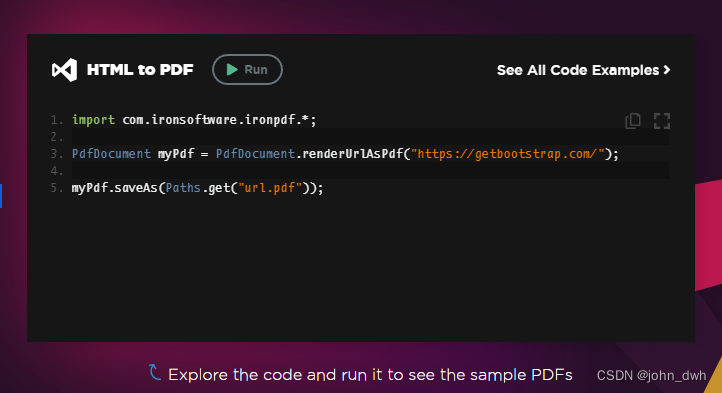The image size is (722, 393).
Task: Click com.ironsoftware.ironpdf package name
Action: tap(210, 120)
